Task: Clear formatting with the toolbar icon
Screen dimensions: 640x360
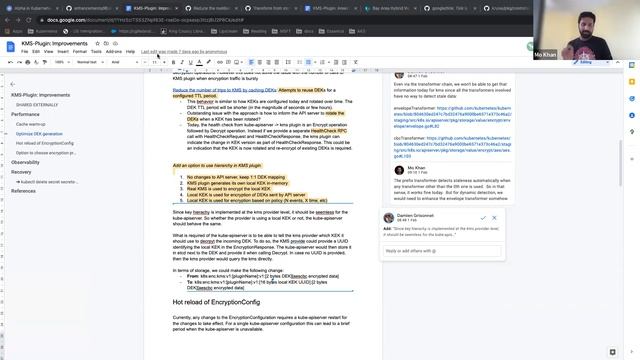Action: [356, 62]
